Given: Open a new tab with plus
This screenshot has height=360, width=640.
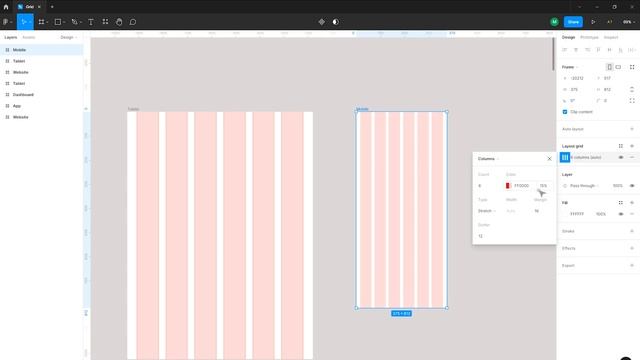Looking at the screenshot, I should (x=52, y=7).
